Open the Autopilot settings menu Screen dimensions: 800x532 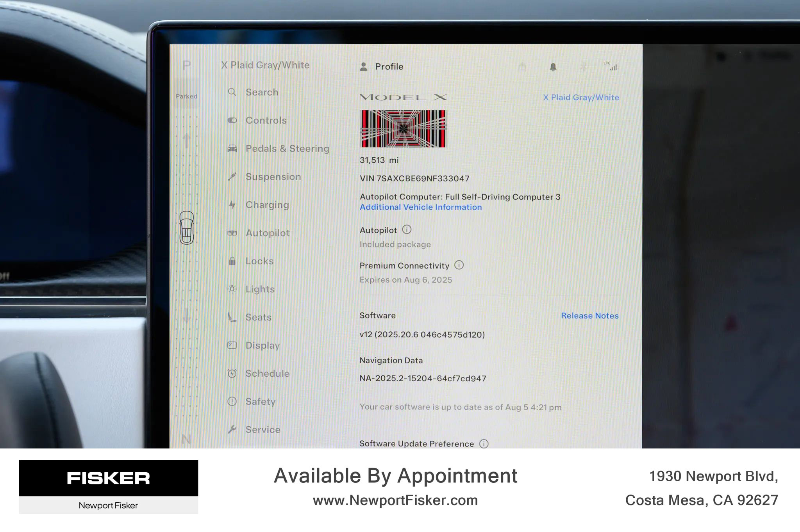[268, 233]
